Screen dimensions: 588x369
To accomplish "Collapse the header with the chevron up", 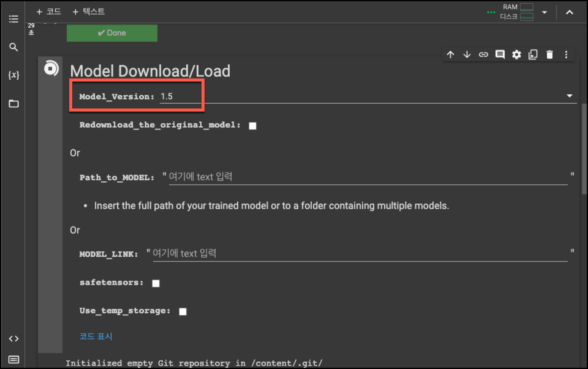I will [569, 13].
